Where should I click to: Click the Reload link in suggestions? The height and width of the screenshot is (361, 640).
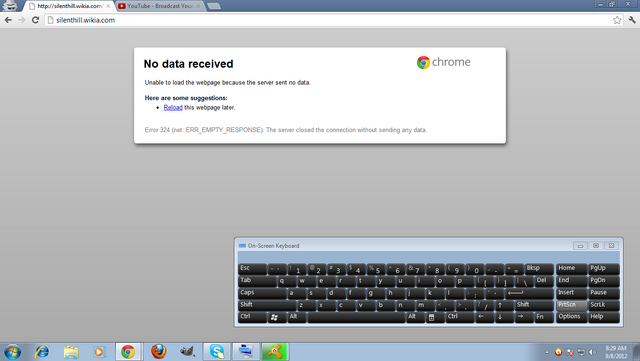point(173,107)
